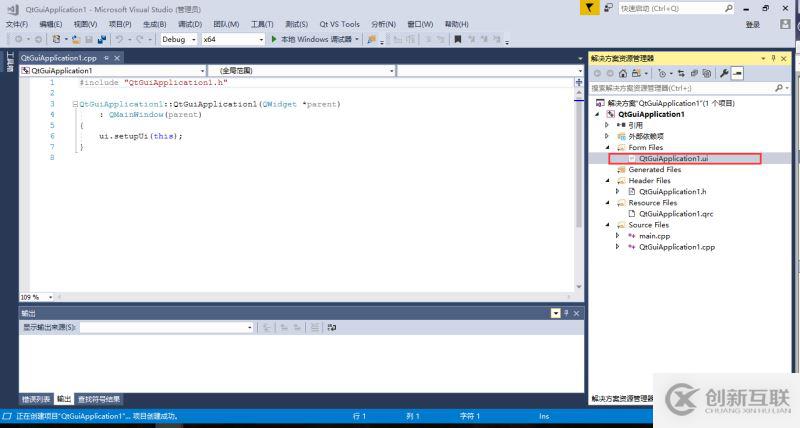The width and height of the screenshot is (800, 428).
Task: Click the Solution Explorer search magnifier icon
Action: [779, 88]
